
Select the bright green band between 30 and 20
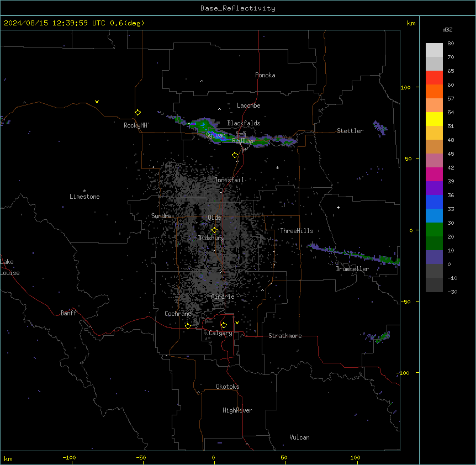tap(434, 230)
